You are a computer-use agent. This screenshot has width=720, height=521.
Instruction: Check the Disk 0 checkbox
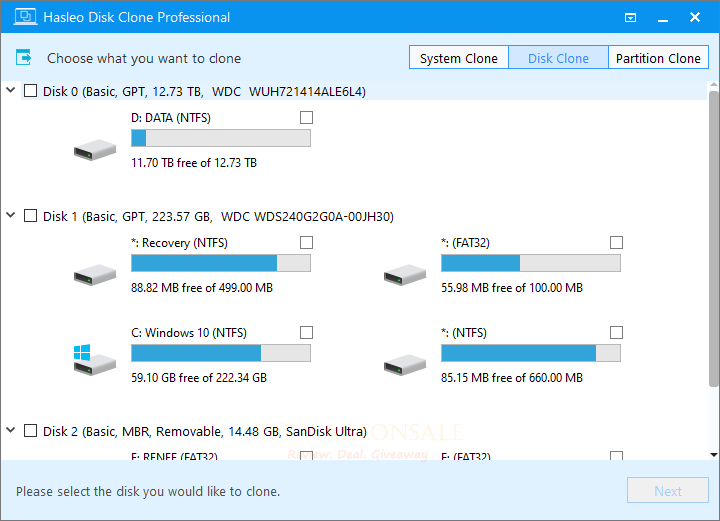pos(30,91)
